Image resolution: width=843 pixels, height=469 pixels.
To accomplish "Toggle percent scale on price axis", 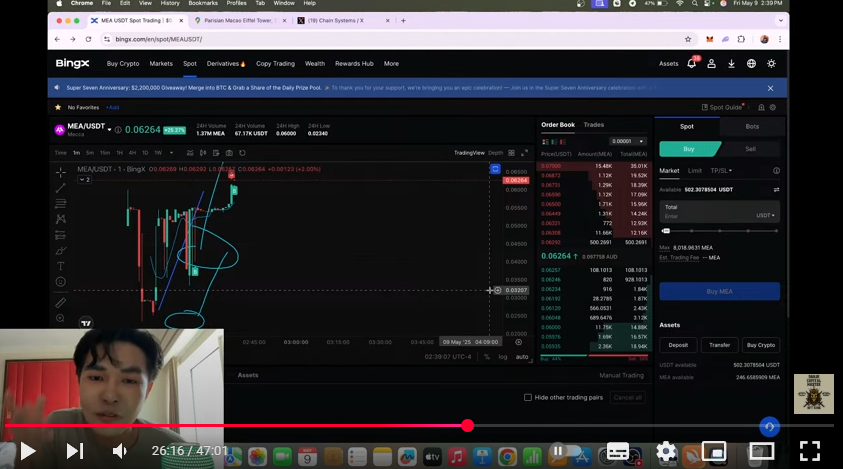I will (x=487, y=357).
